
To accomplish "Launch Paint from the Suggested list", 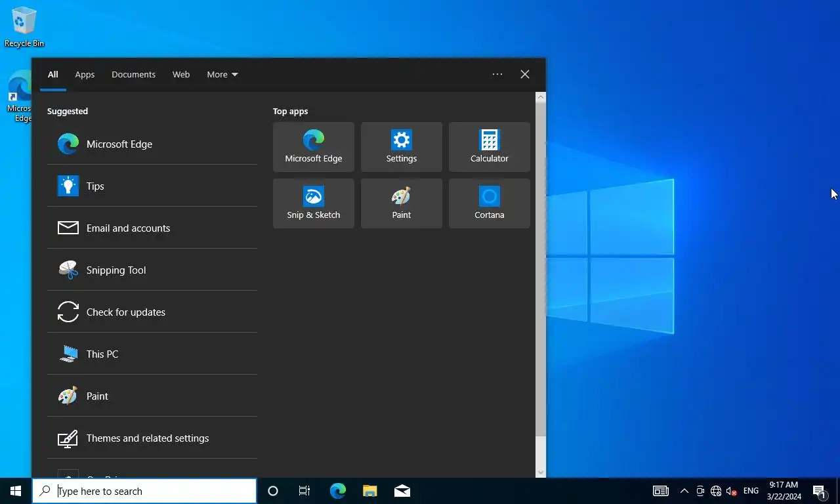I will tap(152, 396).
